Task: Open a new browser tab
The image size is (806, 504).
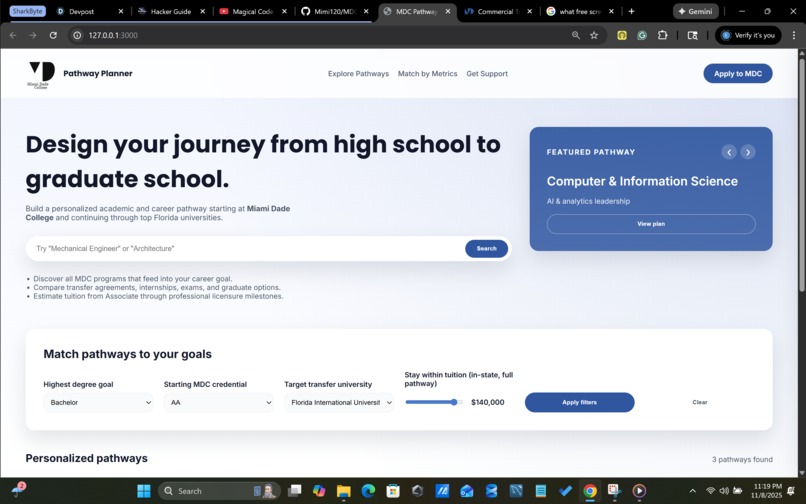Action: 631,11
